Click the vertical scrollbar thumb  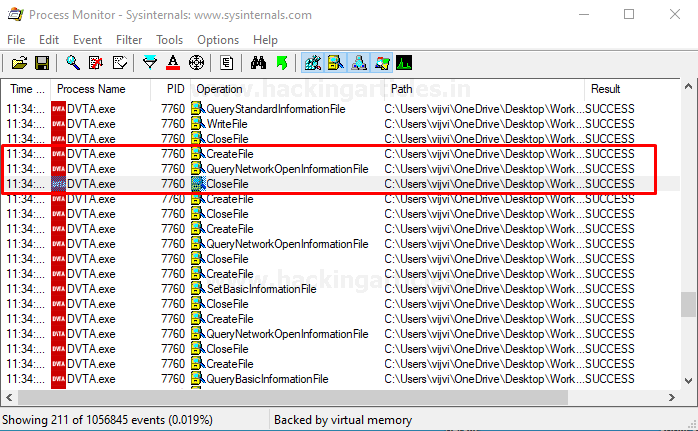pyautogui.click(x=688, y=304)
